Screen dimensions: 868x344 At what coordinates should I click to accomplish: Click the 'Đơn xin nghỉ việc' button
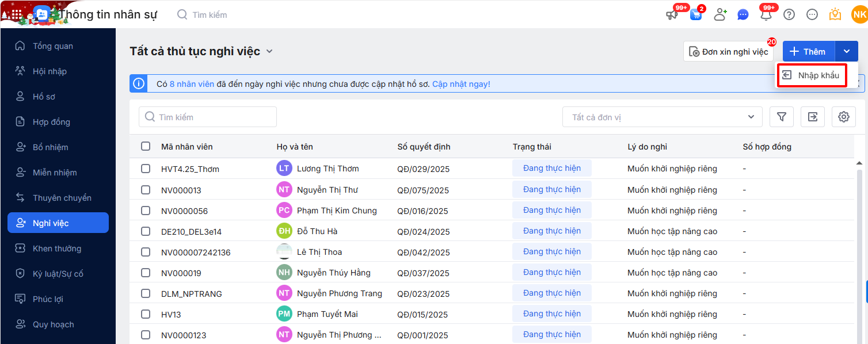[728, 52]
